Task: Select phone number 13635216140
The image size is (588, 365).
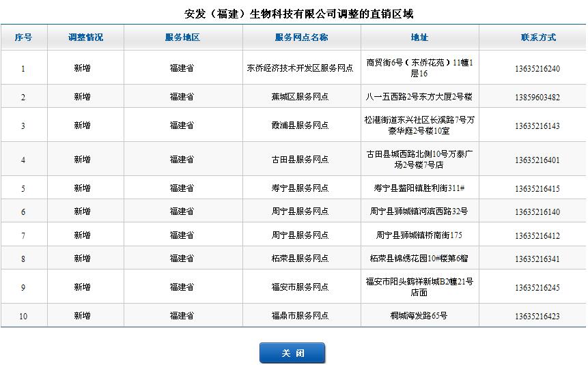Action: [537, 212]
